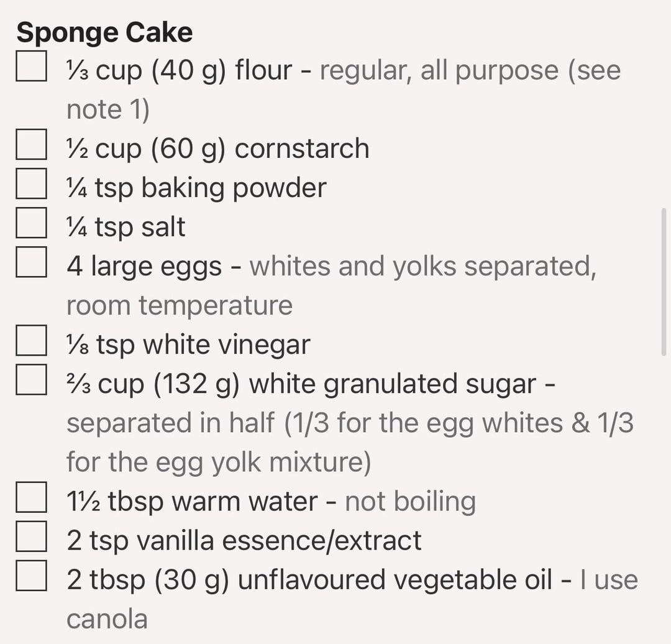Tick the unflavoured vegetable oil checkbox

coord(31,576)
